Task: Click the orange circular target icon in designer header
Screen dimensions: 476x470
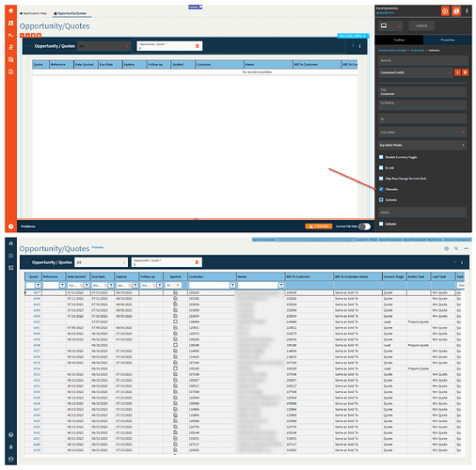Action: [x=445, y=11]
